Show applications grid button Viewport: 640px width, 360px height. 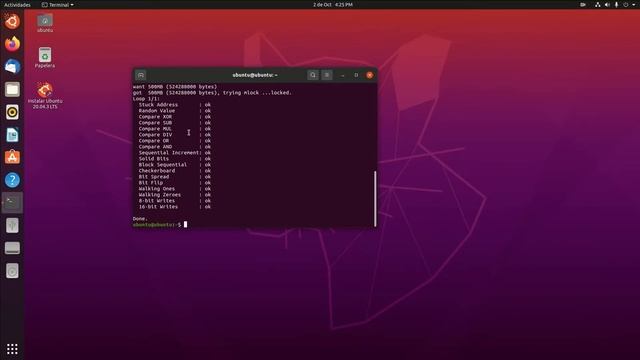pyautogui.click(x=12, y=349)
